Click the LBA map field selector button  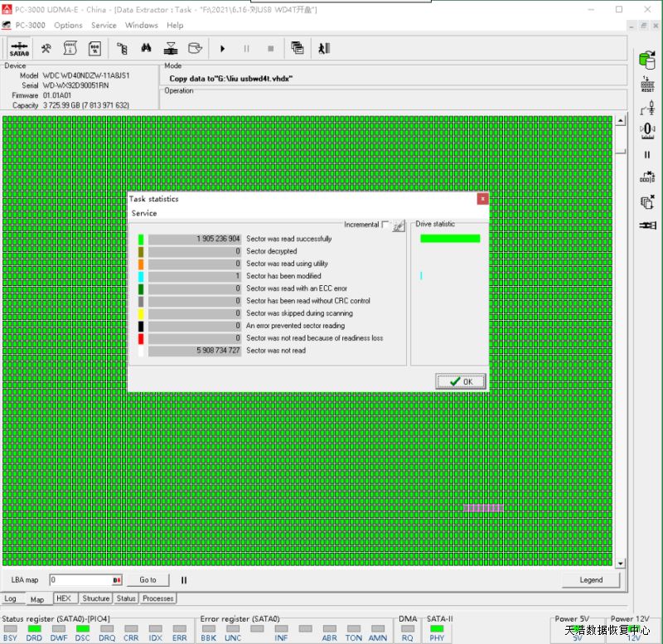click(x=117, y=580)
